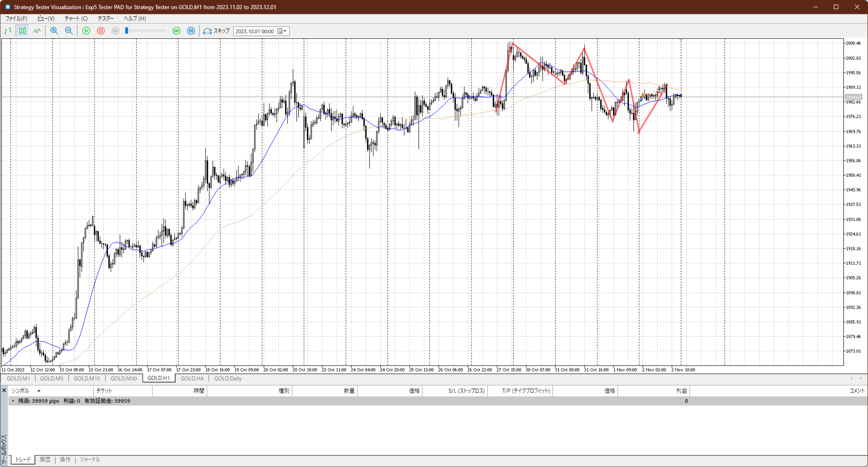Open the チャート(C) menu
Image resolution: width=868 pixels, height=467 pixels.
pos(76,19)
